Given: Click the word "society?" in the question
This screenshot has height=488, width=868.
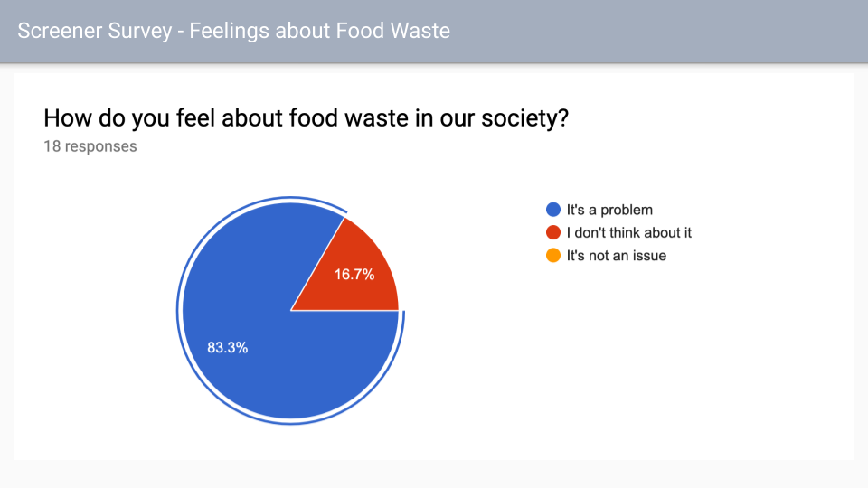Looking at the screenshot, I should [524, 118].
